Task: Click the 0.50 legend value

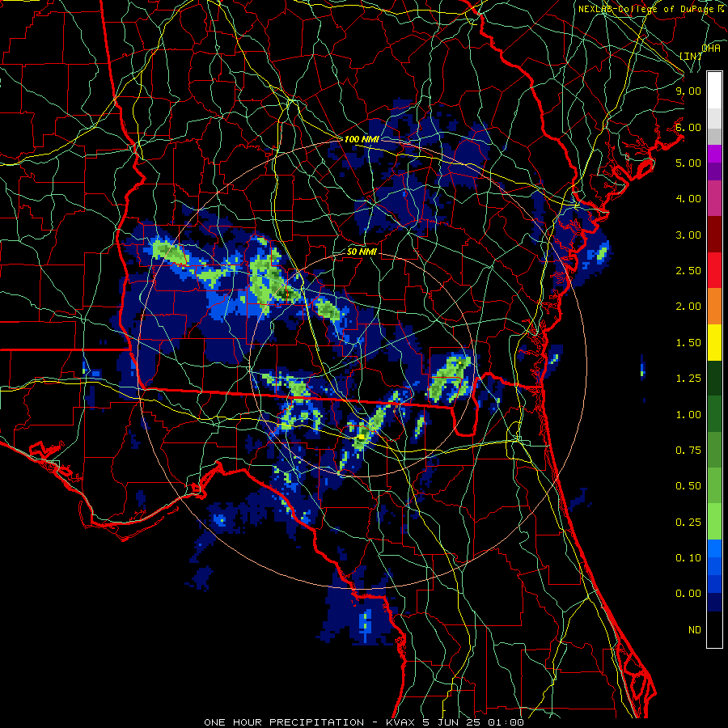Action: (x=688, y=486)
